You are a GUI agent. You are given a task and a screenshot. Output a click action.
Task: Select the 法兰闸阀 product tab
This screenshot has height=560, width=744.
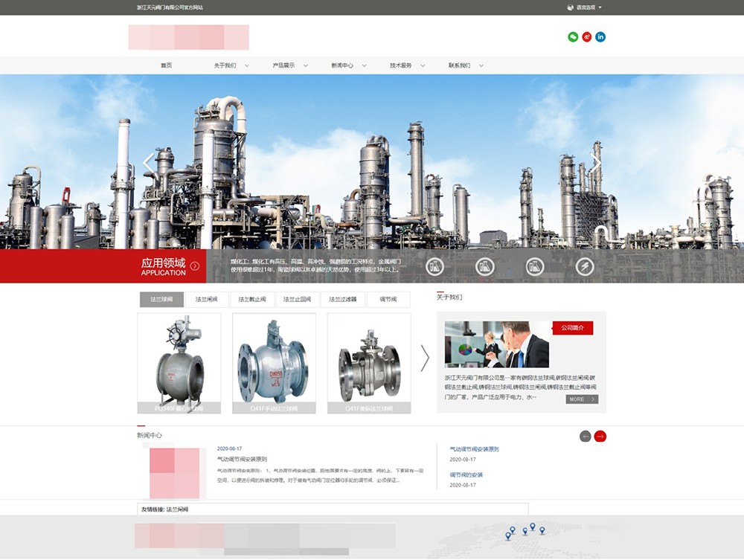(207, 300)
